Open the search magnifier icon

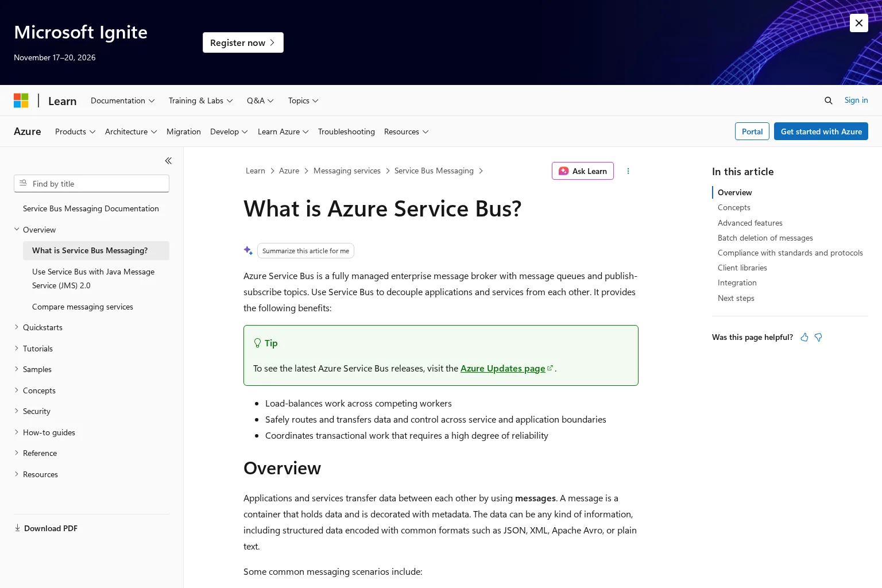click(828, 100)
